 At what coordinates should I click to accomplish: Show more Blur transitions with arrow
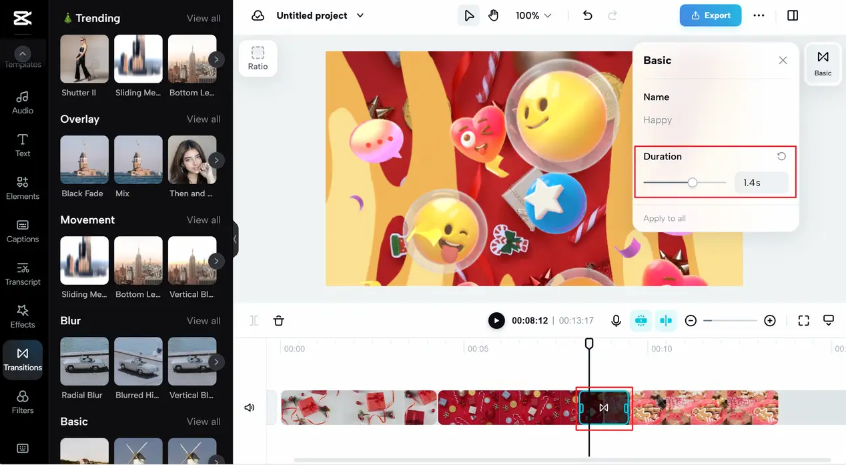pos(216,362)
